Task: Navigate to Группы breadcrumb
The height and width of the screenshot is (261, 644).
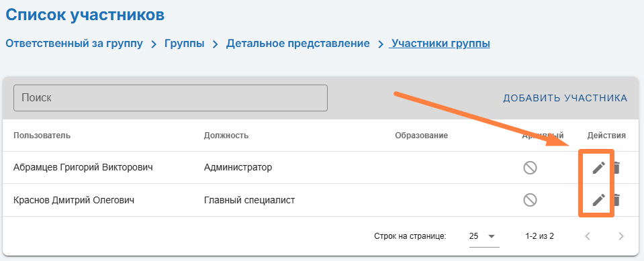Action: pos(185,44)
